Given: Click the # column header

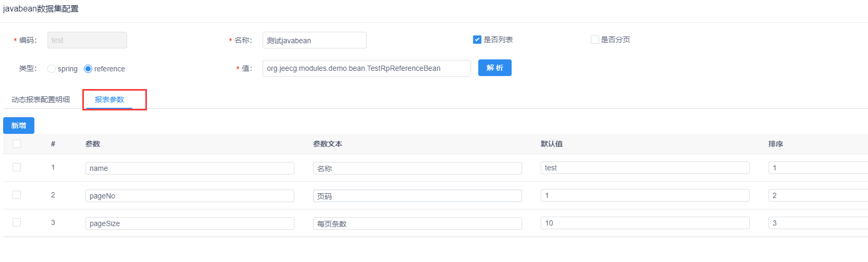Looking at the screenshot, I should point(53,144).
